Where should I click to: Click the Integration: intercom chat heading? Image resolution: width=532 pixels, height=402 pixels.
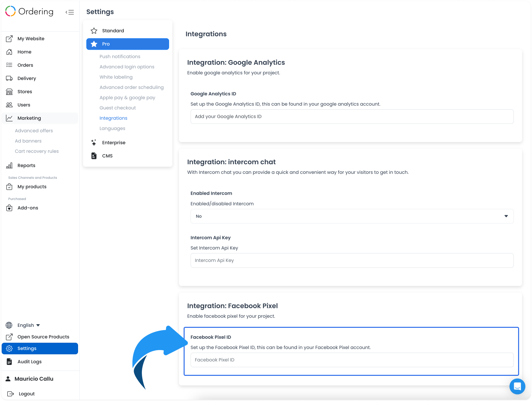(231, 162)
